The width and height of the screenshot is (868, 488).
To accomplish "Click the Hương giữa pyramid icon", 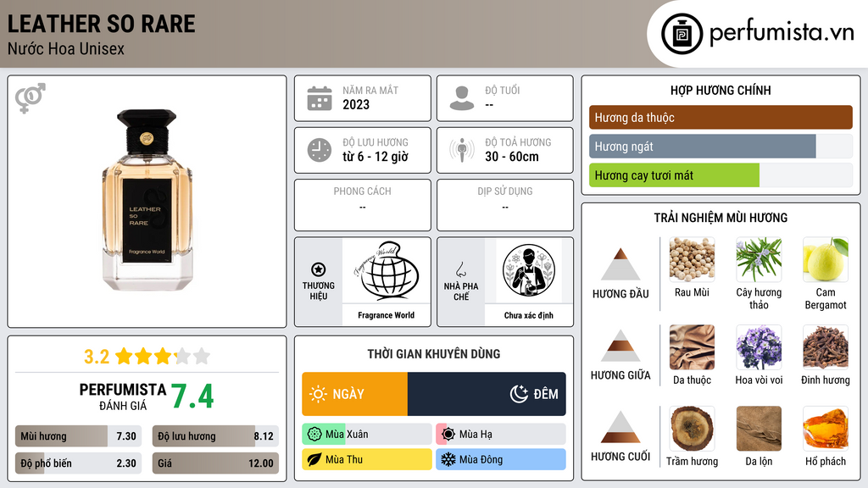I will point(620,346).
